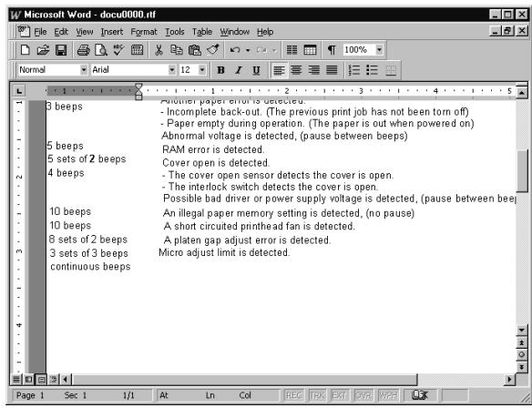Viewport: 532px width, 408px height.
Task: Switch to Outline view button
Action: (x=54, y=380)
